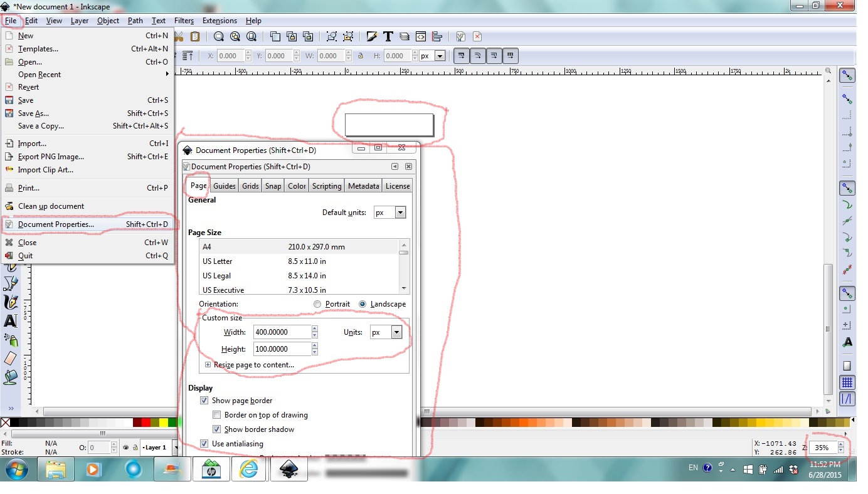Click Document Properties in File menu
The height and width of the screenshot is (494, 868).
click(88, 224)
